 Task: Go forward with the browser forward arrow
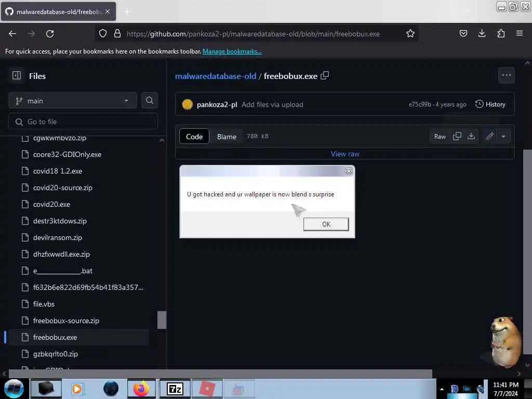coord(31,34)
